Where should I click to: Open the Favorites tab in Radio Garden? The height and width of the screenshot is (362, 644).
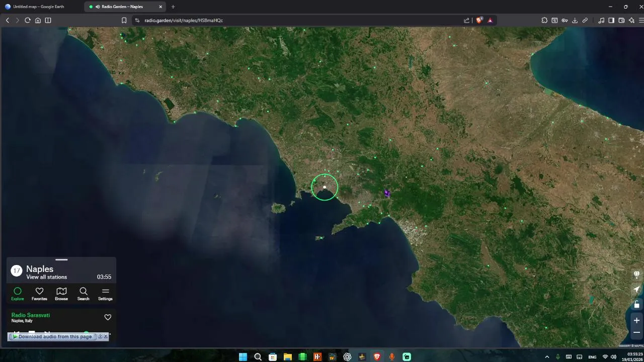[39, 294]
